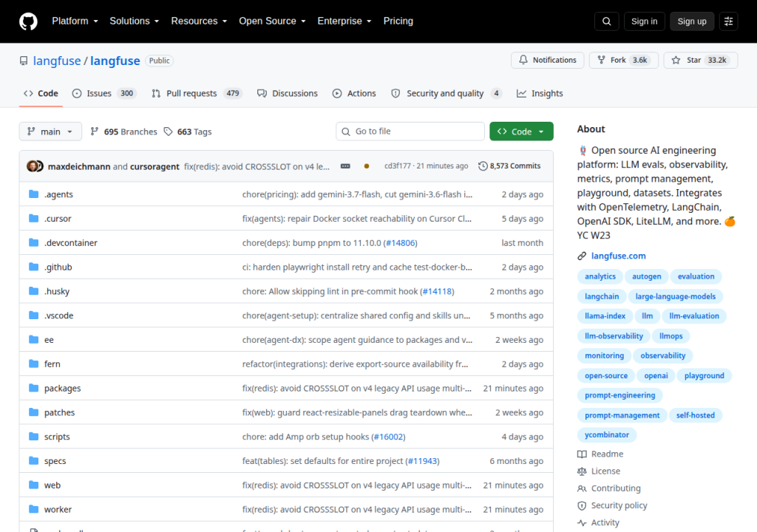757x532 pixels.
Task: Open the scripts folder
Action: pos(57,437)
